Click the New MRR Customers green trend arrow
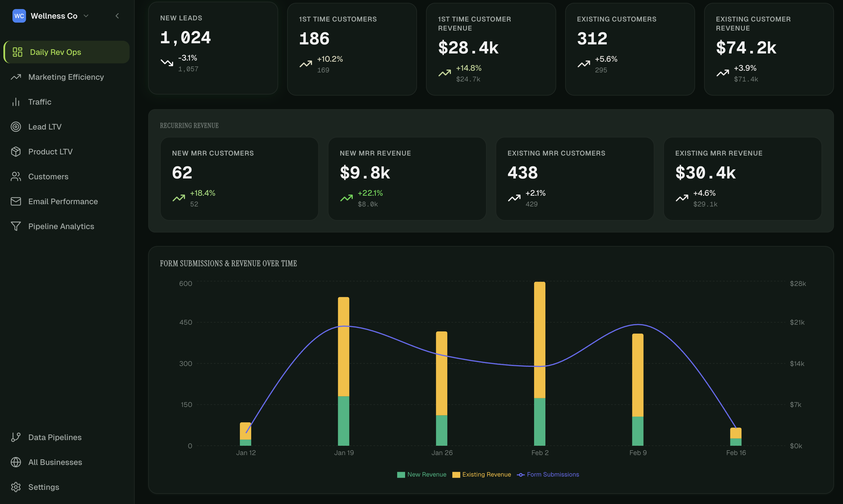Screen dimensions: 843x504 pos(179,198)
